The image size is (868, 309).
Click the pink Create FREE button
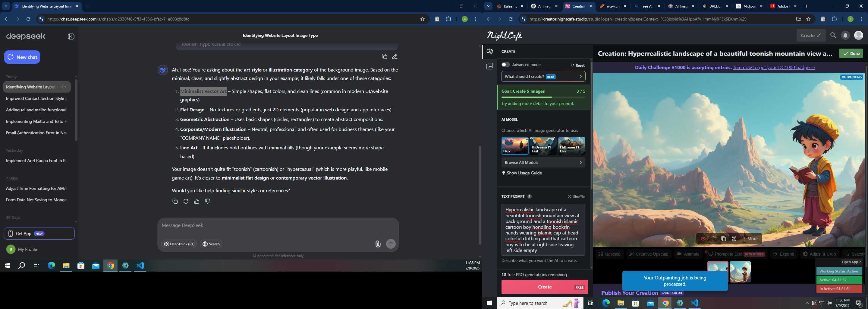(545, 287)
